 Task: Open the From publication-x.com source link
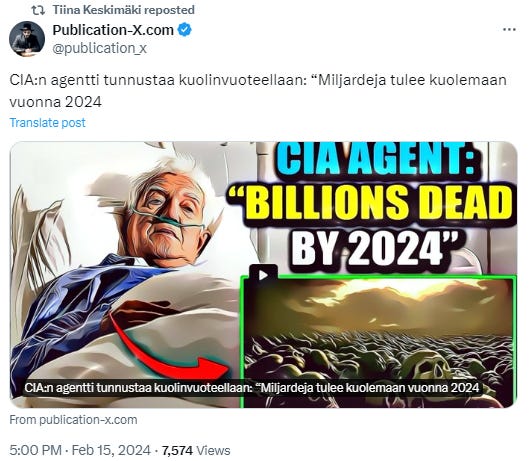click(73, 420)
